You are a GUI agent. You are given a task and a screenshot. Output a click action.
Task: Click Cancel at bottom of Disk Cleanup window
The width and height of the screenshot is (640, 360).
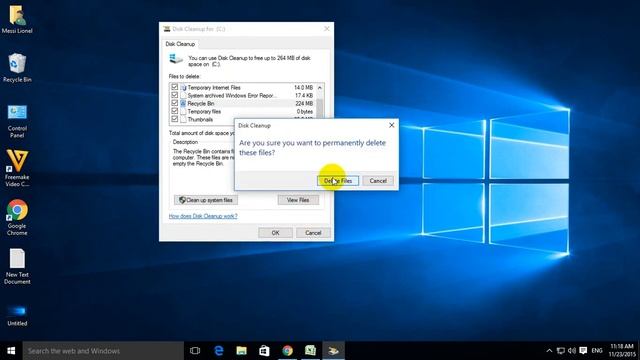[313, 233]
